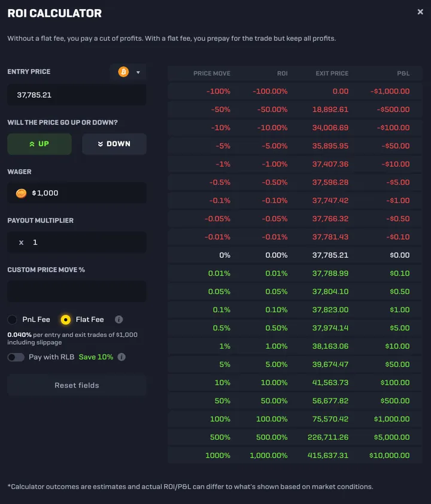431x504 pixels.
Task: Select the Flat Fee radio option
Action: [x=66, y=319]
